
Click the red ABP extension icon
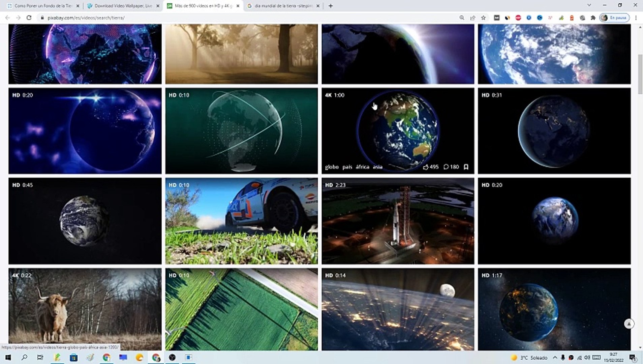coord(518,18)
